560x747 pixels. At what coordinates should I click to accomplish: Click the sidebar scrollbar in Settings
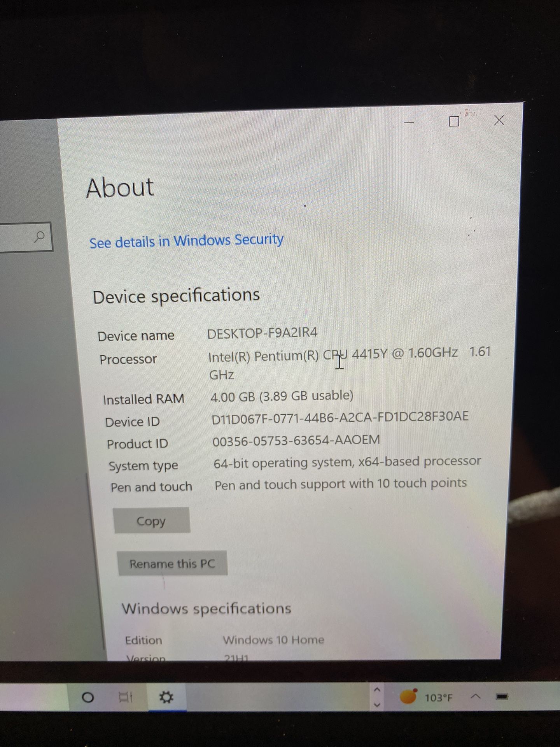coord(94,560)
